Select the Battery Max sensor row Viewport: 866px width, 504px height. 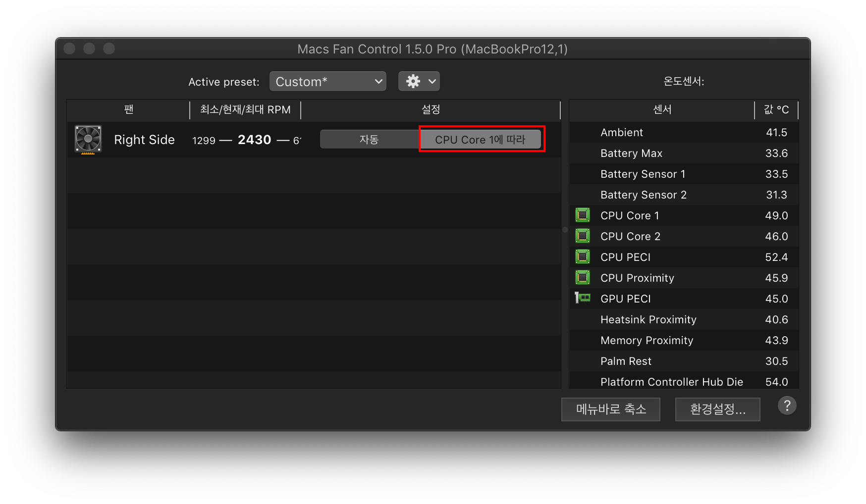(x=684, y=153)
